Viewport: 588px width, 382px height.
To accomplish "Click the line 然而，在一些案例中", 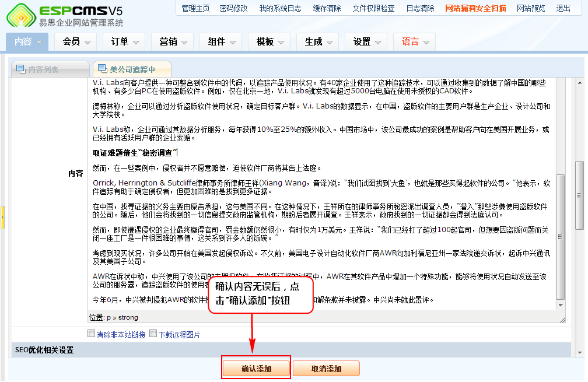I will 206,168.
